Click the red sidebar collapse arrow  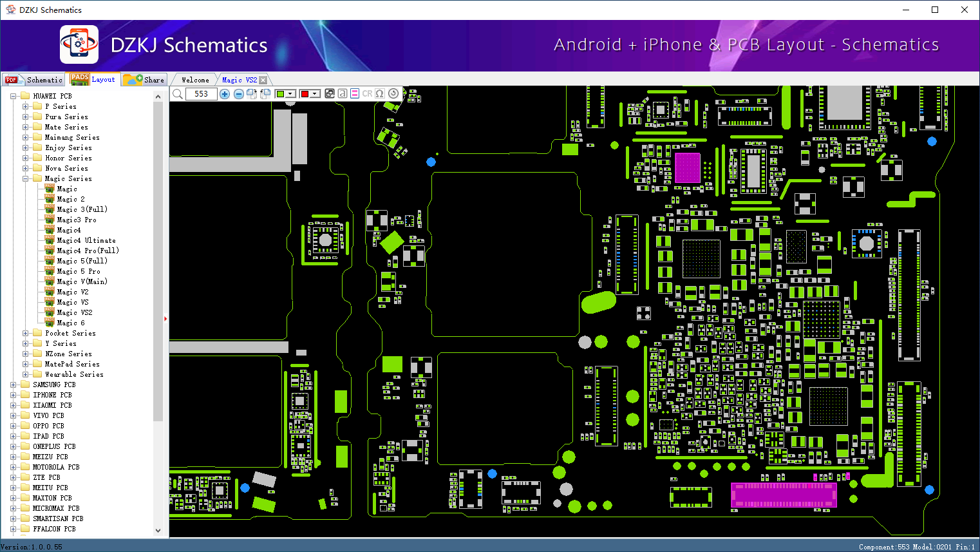165,318
